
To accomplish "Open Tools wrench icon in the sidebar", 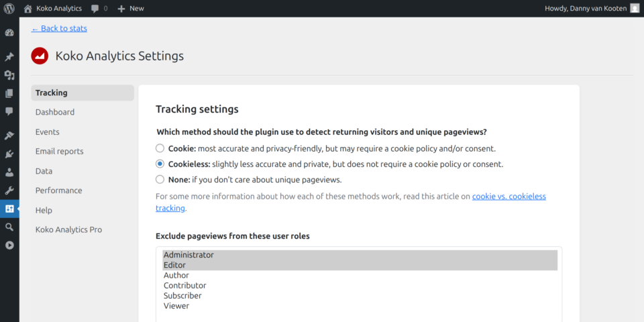I will click(9, 190).
